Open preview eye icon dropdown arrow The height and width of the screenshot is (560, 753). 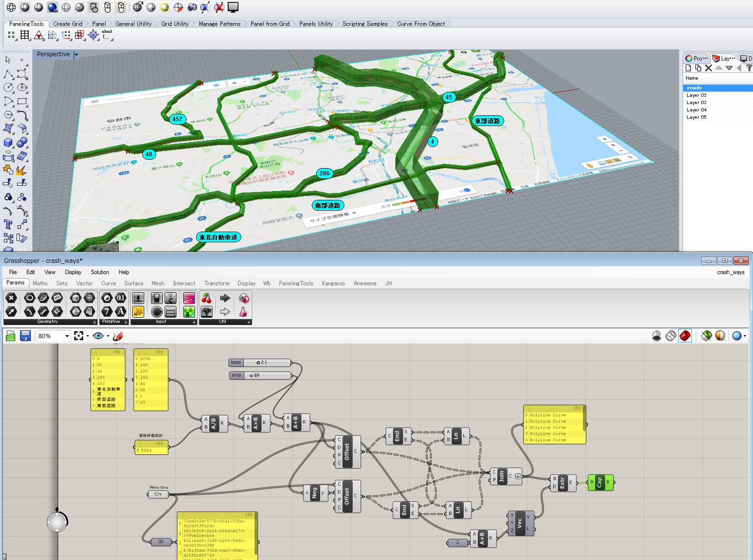tap(108, 336)
